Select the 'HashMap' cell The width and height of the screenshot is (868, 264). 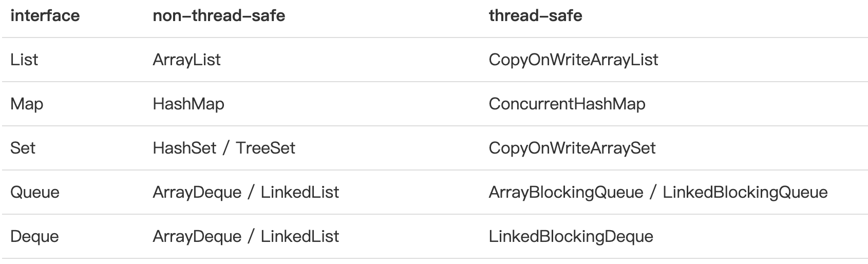point(188,104)
